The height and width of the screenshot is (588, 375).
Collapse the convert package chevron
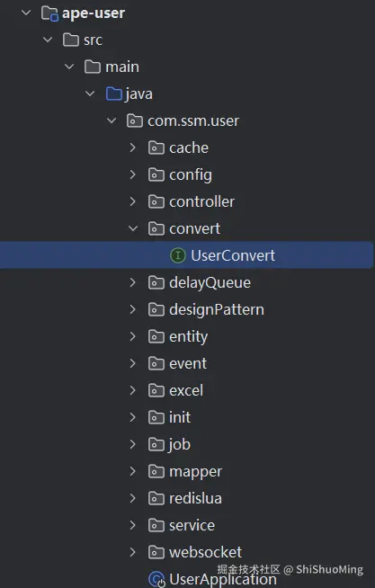click(133, 228)
